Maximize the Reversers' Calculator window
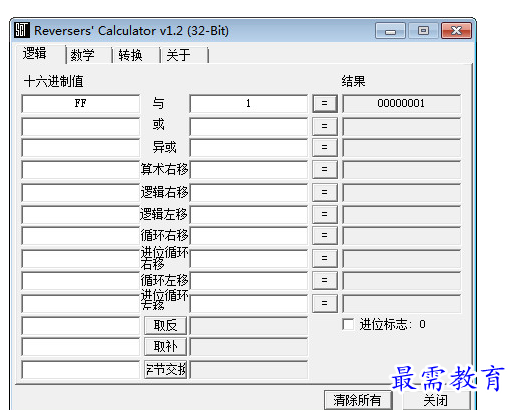The height and width of the screenshot is (410, 513). coord(423,31)
